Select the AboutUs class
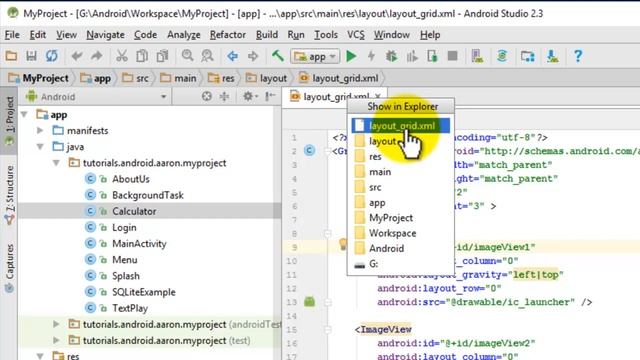 (x=131, y=179)
